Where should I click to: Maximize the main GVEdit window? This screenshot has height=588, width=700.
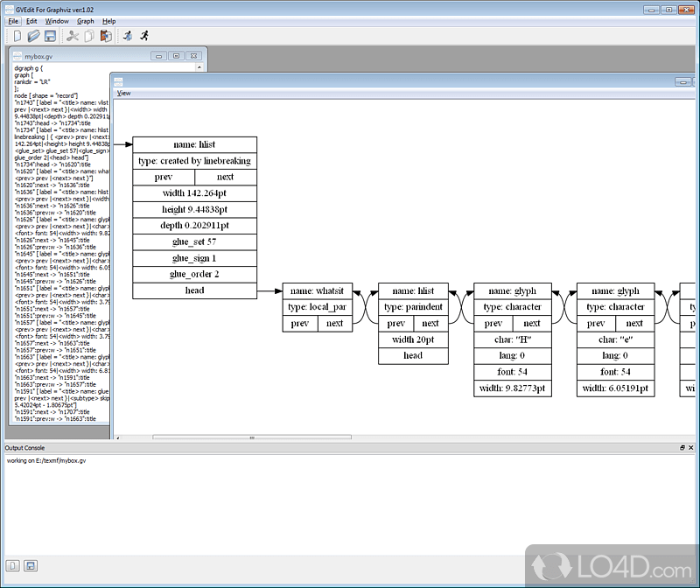668,10
